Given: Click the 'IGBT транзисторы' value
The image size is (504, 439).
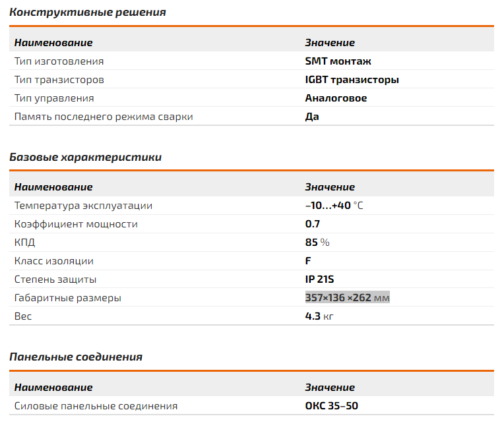Looking at the screenshot, I should 352,80.
